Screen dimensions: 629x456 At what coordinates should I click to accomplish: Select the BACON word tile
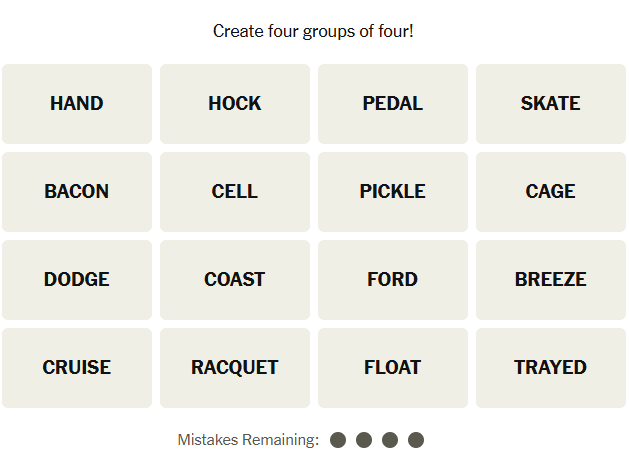click(77, 192)
